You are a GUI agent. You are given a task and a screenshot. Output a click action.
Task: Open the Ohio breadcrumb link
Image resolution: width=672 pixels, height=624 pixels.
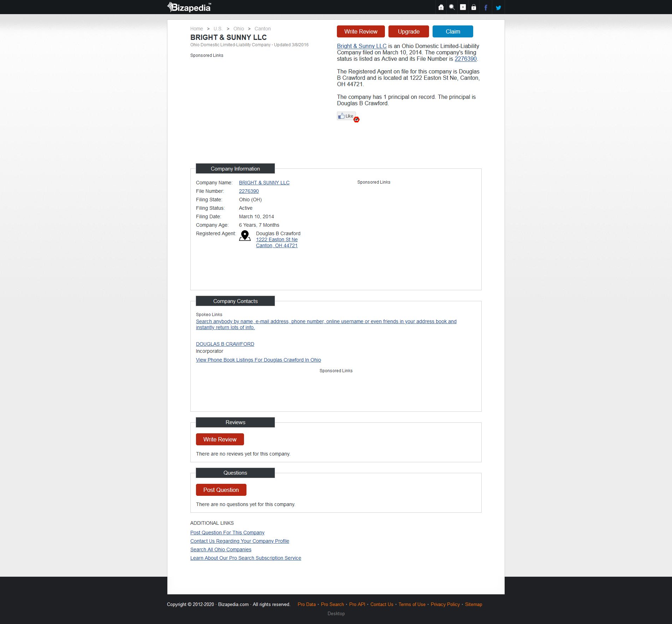pos(239,29)
